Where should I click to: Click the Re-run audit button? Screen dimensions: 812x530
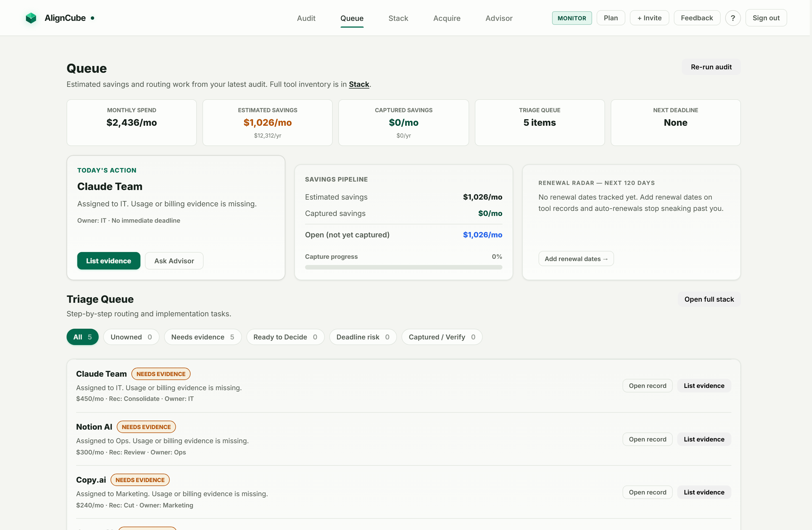pos(711,67)
